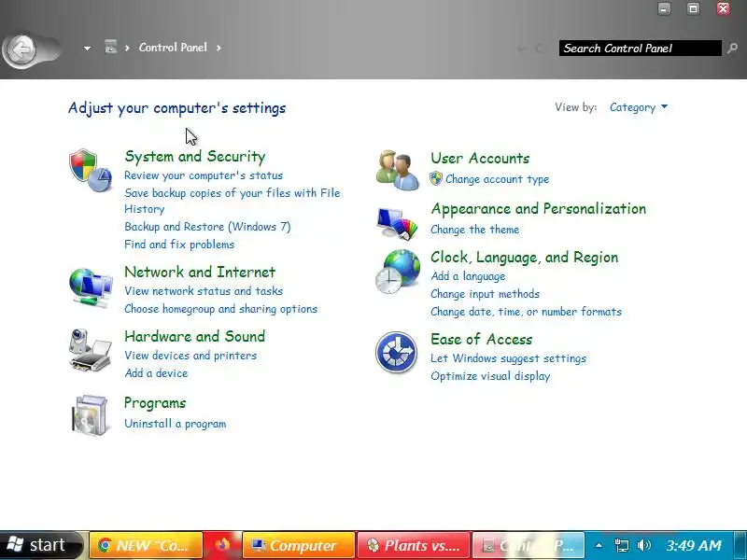Open the User Accounts heading
This screenshot has width=747, height=560.
(x=480, y=158)
